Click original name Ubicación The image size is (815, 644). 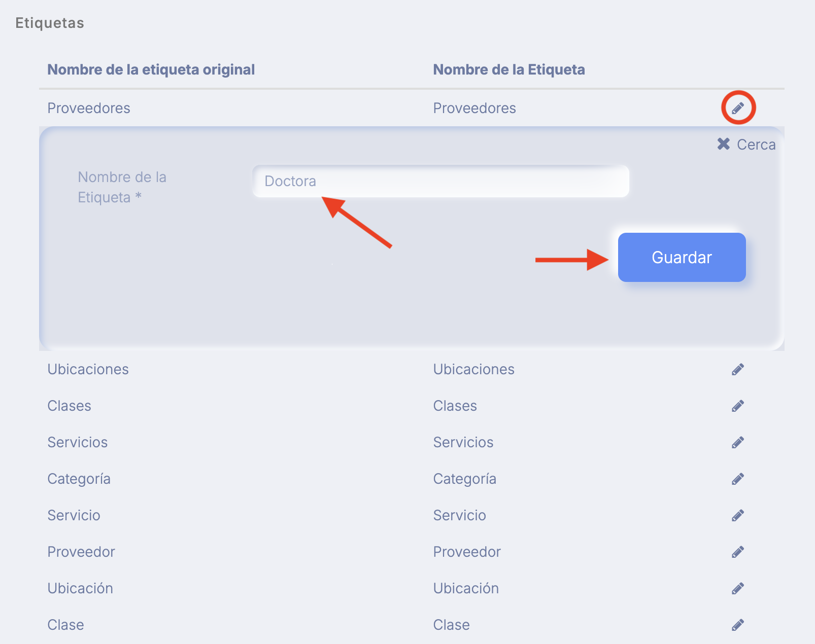(80, 588)
